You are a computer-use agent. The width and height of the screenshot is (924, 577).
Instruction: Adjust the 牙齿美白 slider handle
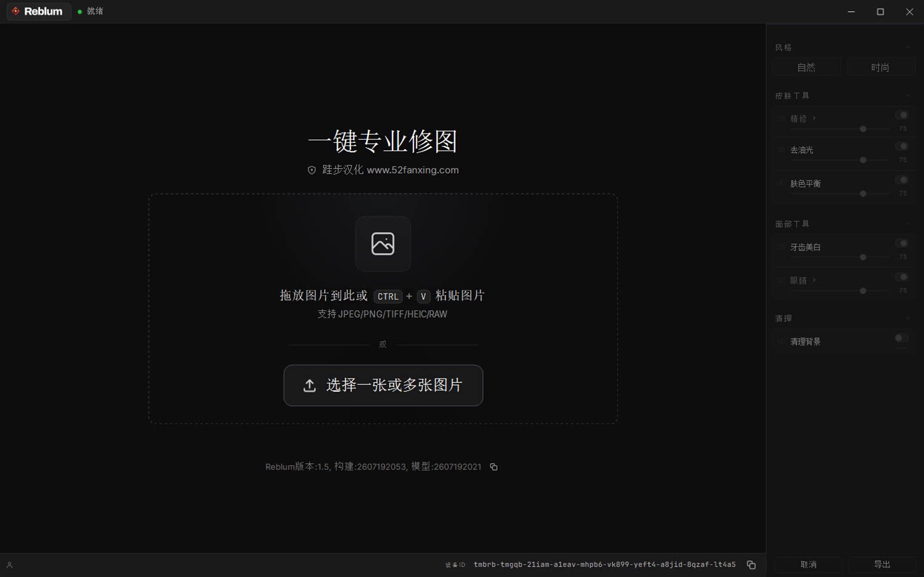pos(863,257)
